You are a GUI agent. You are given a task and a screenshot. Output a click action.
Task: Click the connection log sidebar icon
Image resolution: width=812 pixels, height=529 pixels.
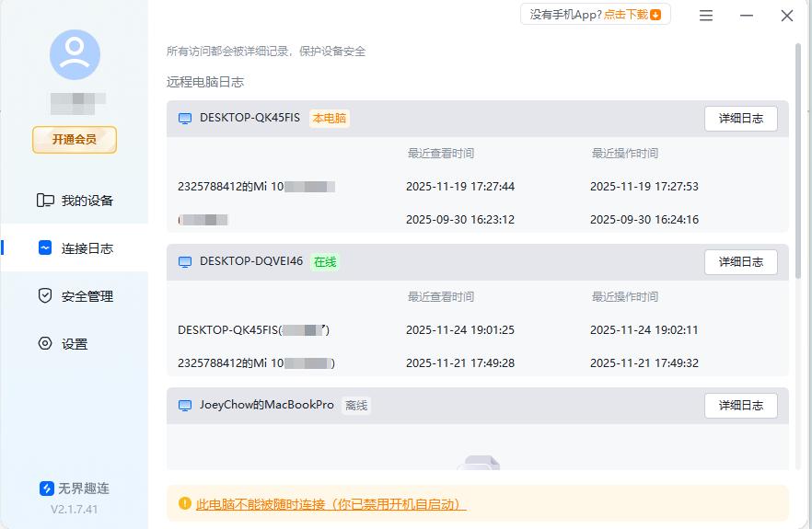[x=45, y=247]
